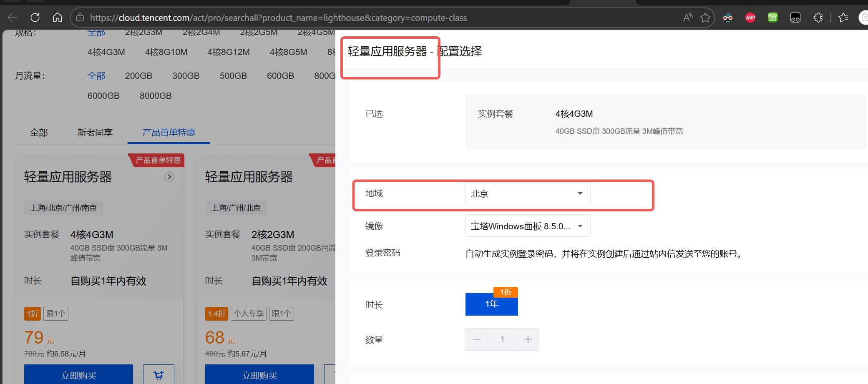
Task: Click the dark owl-eyes extension icon
Action: tap(795, 18)
